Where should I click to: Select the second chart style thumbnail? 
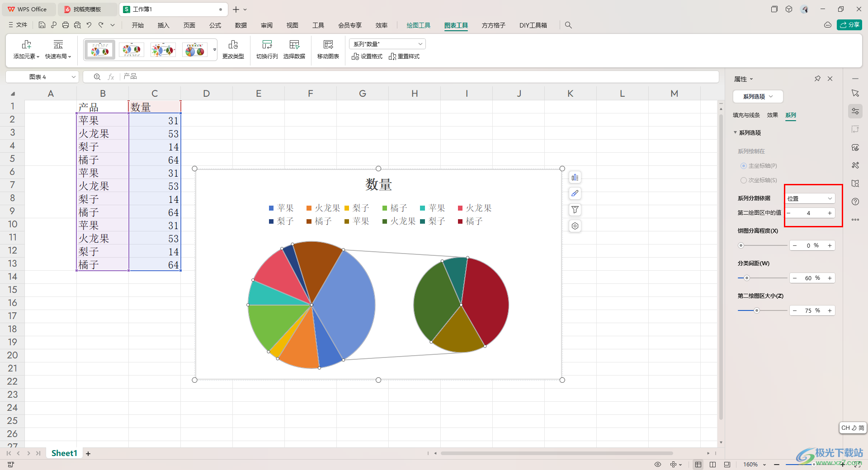pos(132,50)
